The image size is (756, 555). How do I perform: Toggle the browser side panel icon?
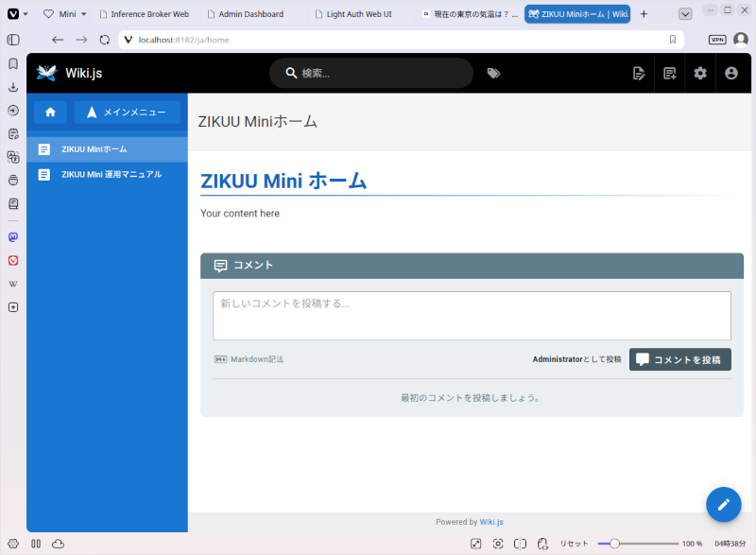point(13,40)
